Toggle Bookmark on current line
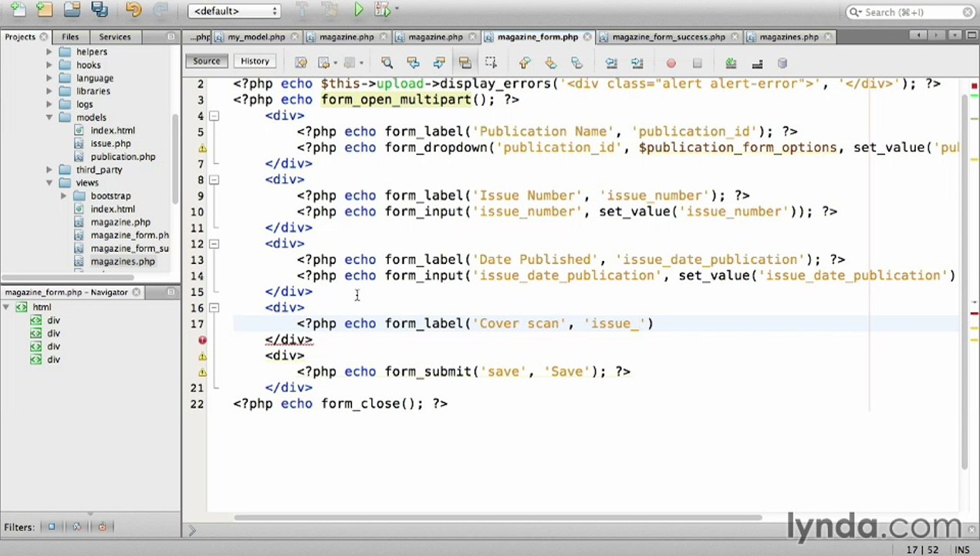 click(576, 63)
